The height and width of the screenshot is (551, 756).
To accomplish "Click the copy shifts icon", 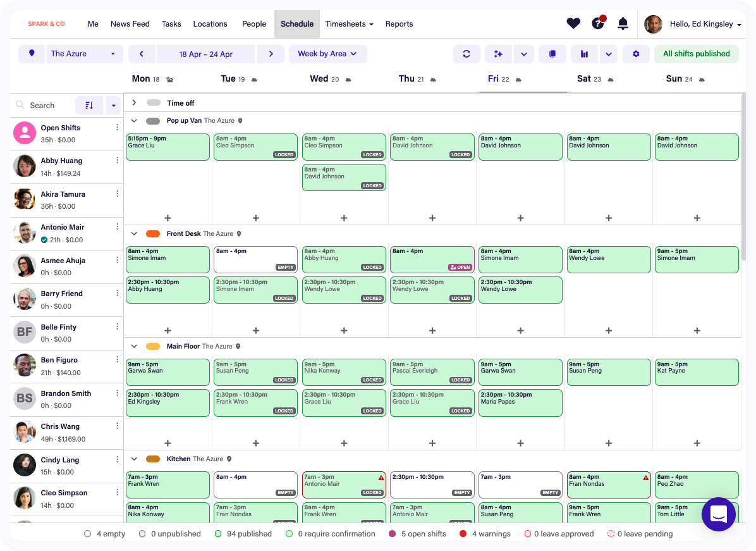I will (552, 54).
